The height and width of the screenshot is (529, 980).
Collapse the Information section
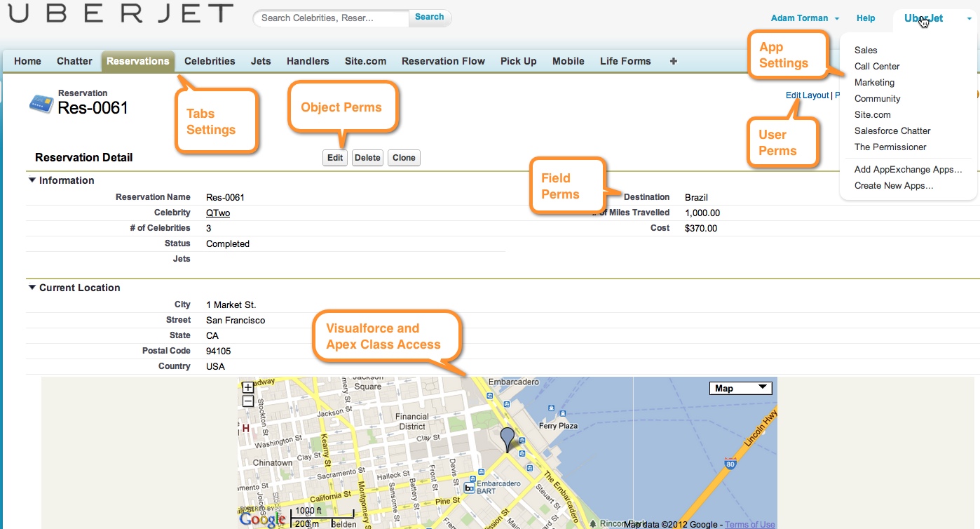pyautogui.click(x=32, y=180)
